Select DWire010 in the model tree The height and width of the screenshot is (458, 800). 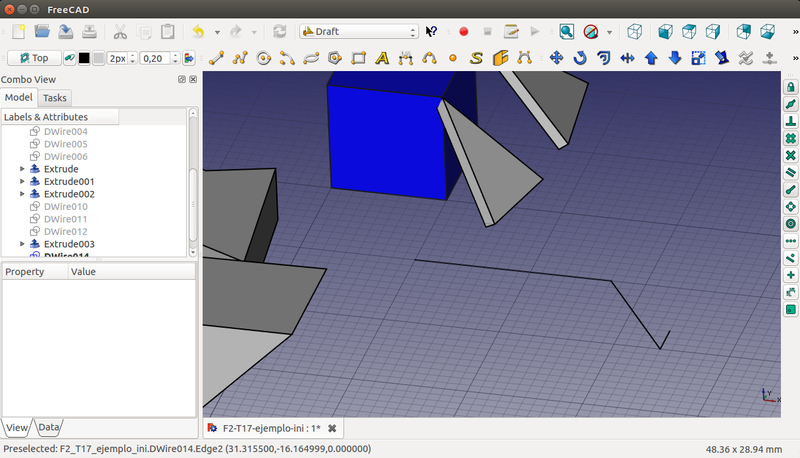[x=65, y=207]
